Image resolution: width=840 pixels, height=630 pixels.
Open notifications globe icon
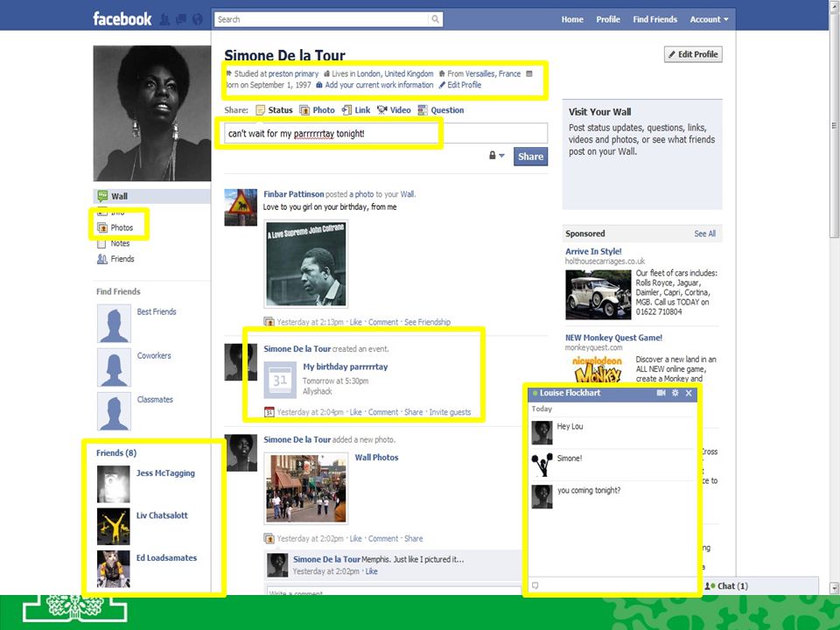(198, 20)
